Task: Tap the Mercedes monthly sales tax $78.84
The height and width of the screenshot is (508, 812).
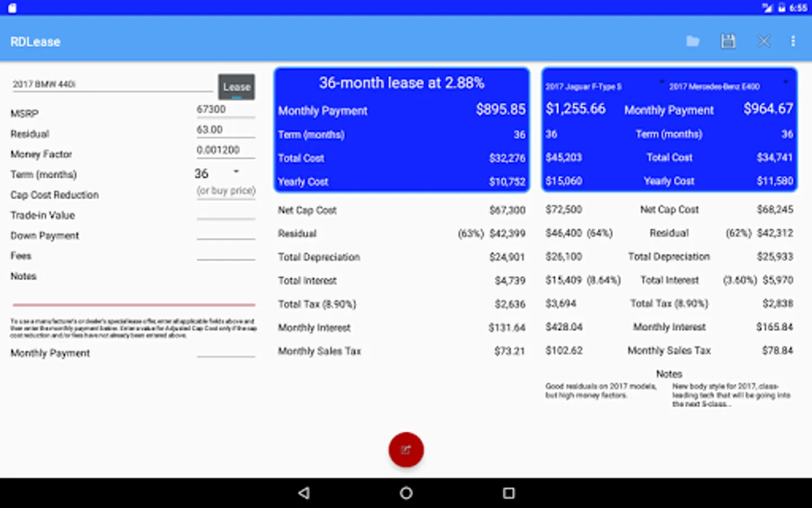Action: pyautogui.click(x=778, y=351)
